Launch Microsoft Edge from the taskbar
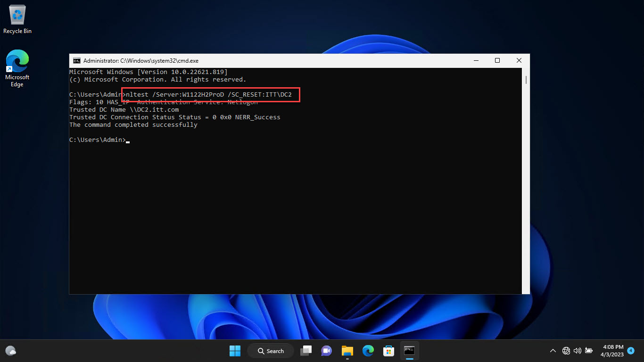 coord(368,351)
